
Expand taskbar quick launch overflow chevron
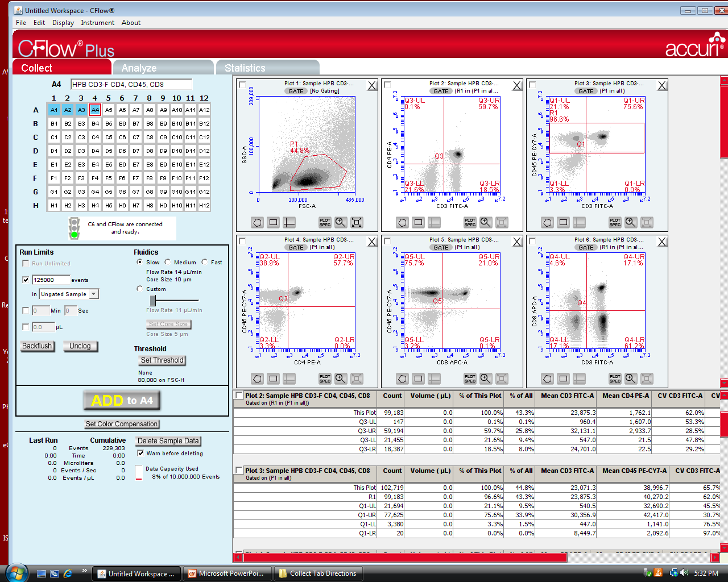tap(85, 570)
